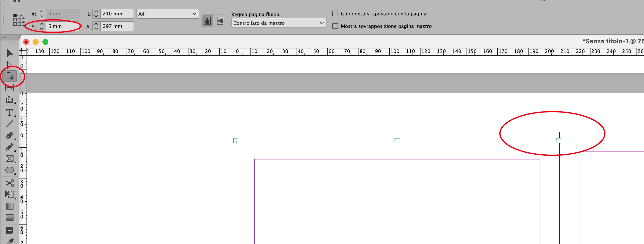Open the A4 page size dropdown

tap(168, 14)
